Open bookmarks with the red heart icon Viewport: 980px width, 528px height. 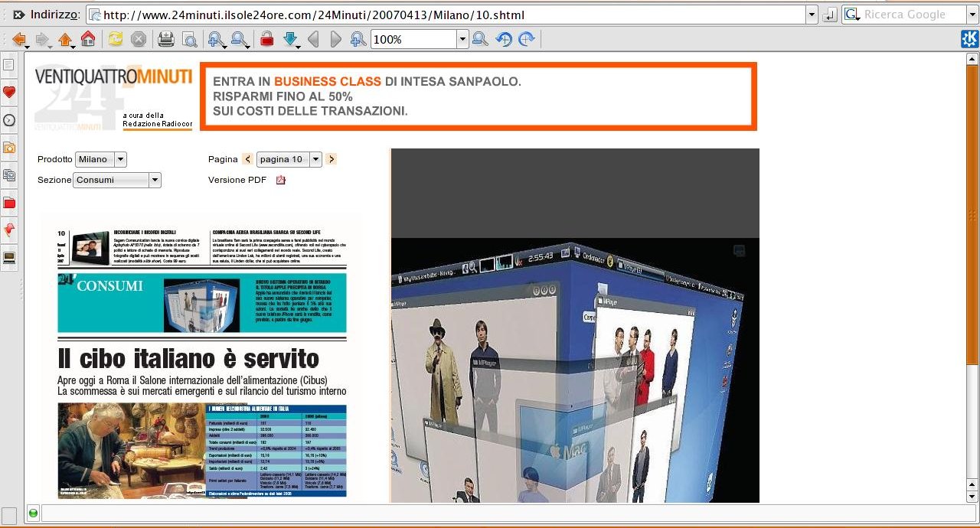(9, 93)
